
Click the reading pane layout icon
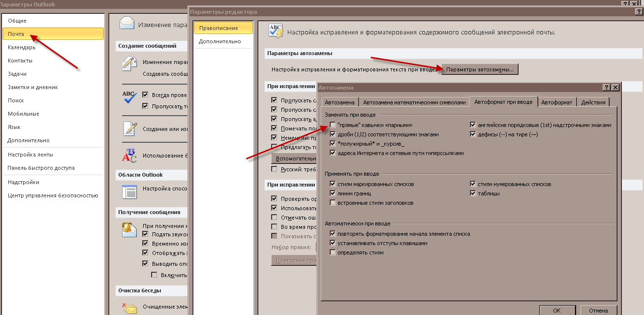(129, 191)
